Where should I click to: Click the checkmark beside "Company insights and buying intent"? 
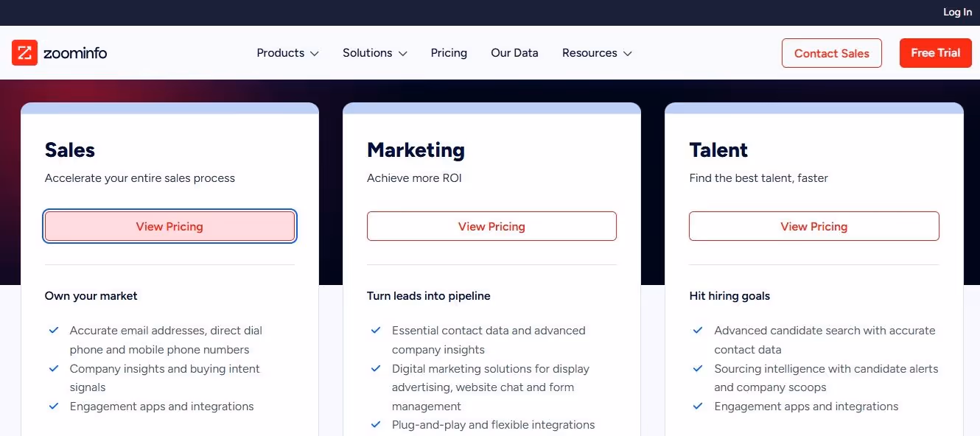(54, 368)
